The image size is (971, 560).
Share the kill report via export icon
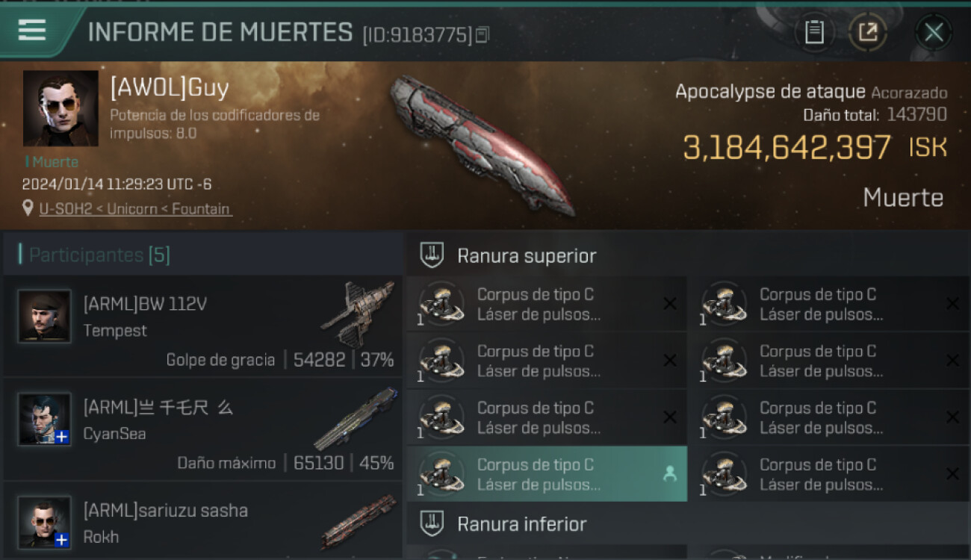(x=867, y=32)
